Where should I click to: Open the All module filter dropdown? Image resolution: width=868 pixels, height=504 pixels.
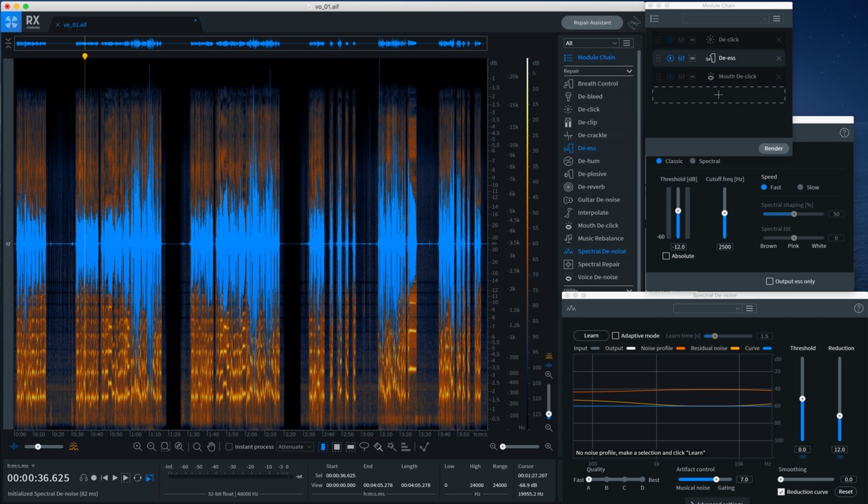pyautogui.click(x=590, y=43)
